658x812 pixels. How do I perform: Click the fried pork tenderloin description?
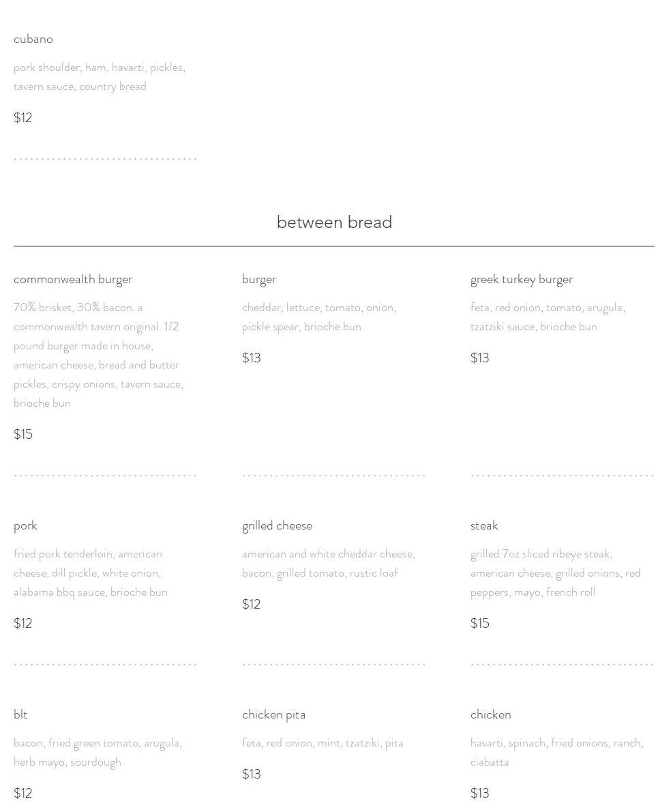coord(91,572)
